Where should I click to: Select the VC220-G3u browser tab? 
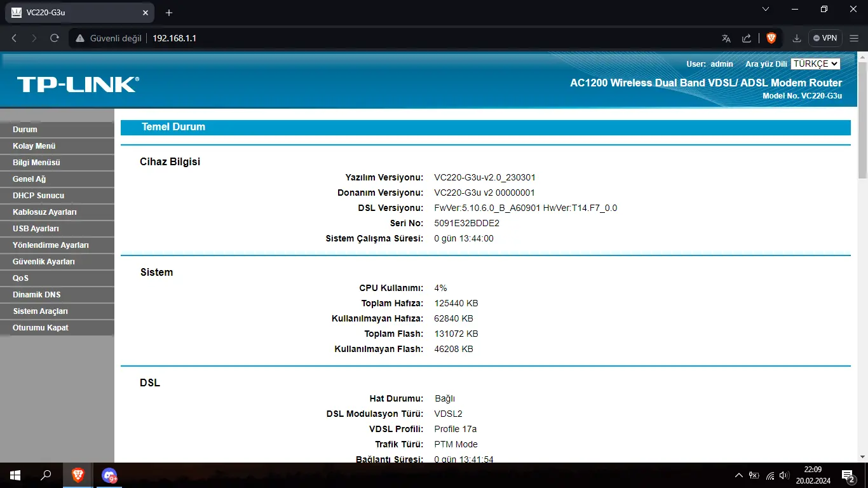79,13
